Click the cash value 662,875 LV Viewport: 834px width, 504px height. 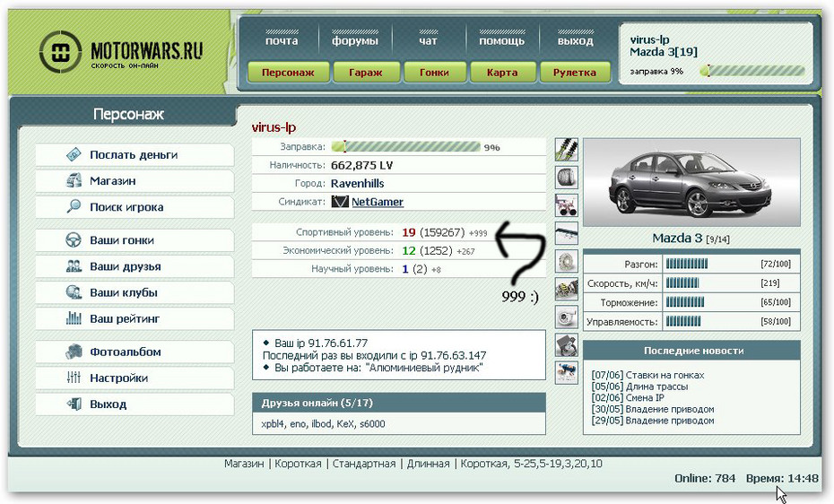click(361, 165)
